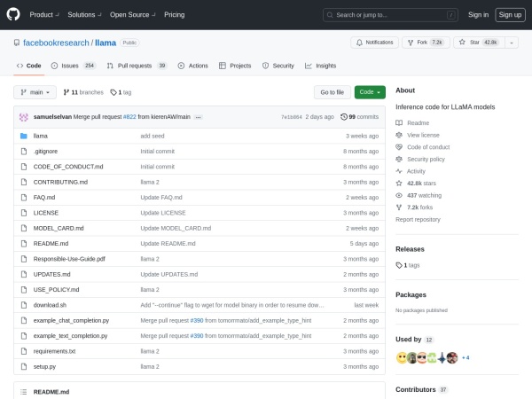Open the Star list dropdown arrow

click(x=511, y=42)
